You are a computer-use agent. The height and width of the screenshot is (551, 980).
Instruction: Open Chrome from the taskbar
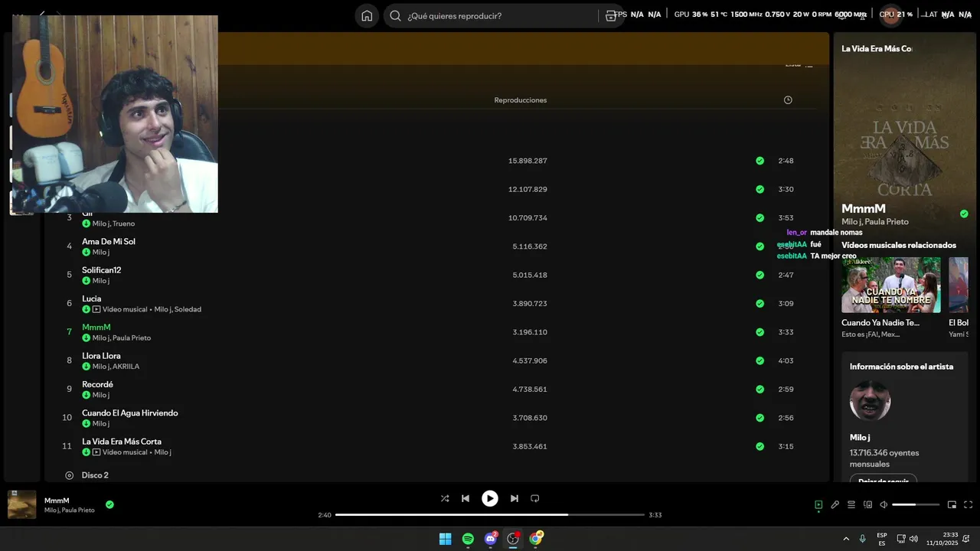coord(536,539)
